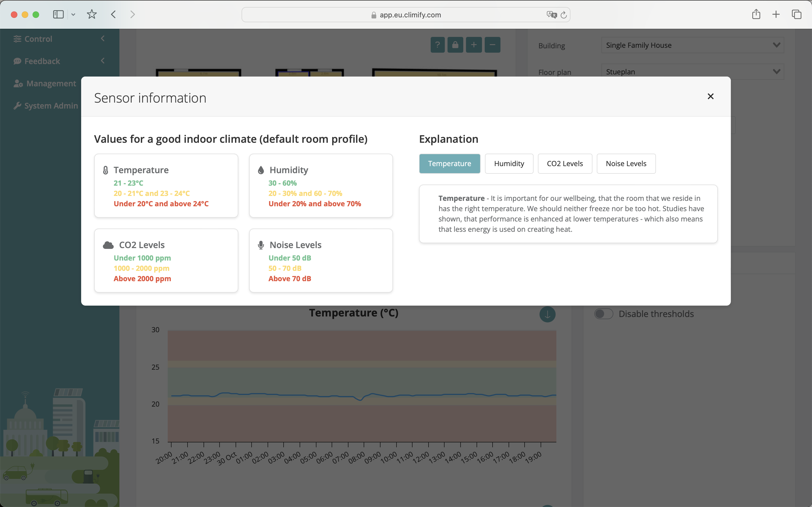
Task: Open the Floor plan dropdown
Action: tap(692, 72)
